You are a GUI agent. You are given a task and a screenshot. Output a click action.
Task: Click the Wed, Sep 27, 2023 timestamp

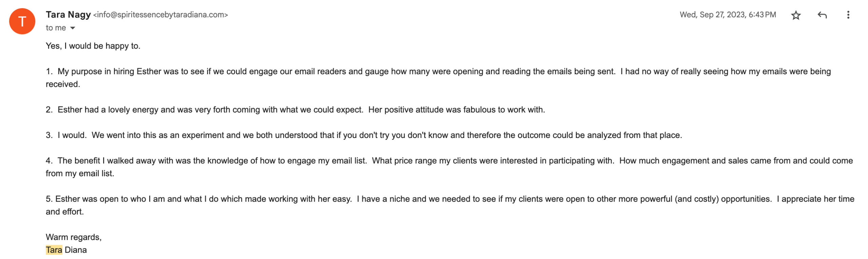(728, 15)
